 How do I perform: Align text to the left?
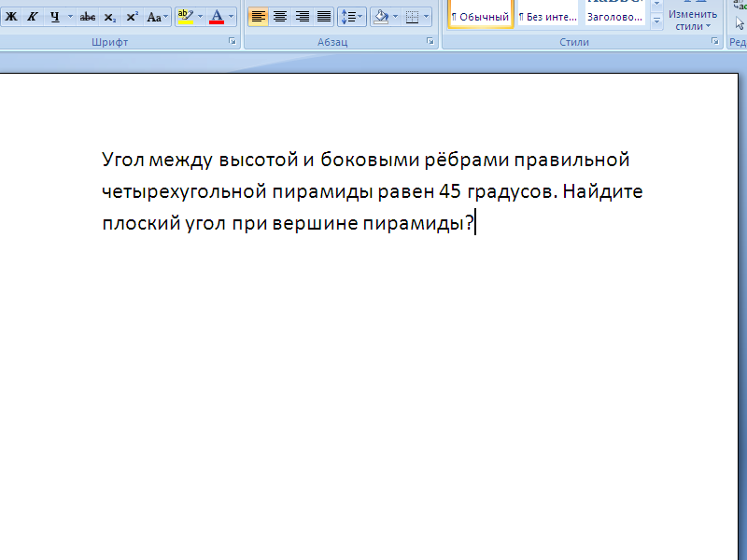tap(259, 17)
